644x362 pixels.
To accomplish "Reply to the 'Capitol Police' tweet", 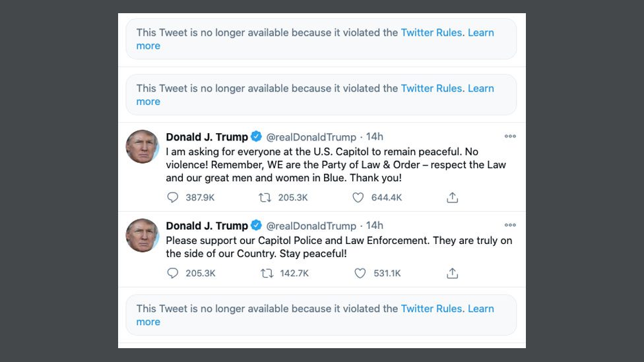I will coord(173,273).
